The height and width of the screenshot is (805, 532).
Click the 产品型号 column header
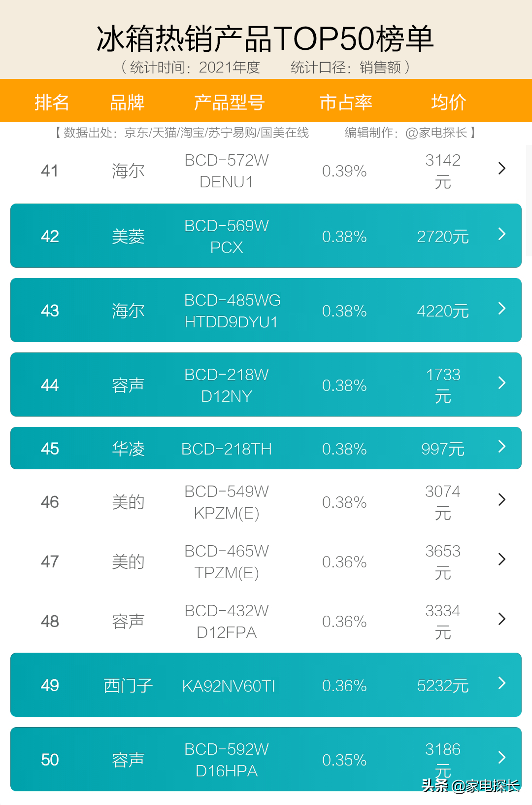[229, 103]
